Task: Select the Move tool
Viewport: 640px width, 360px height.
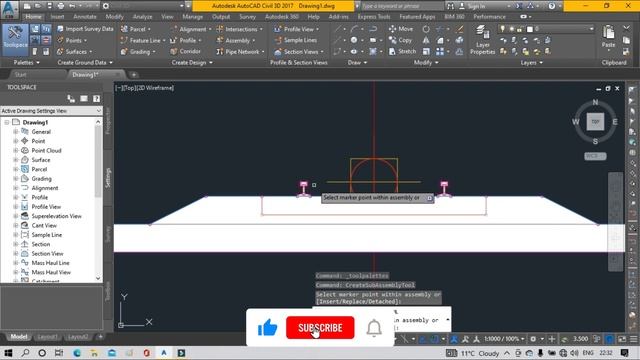Action: point(401,29)
